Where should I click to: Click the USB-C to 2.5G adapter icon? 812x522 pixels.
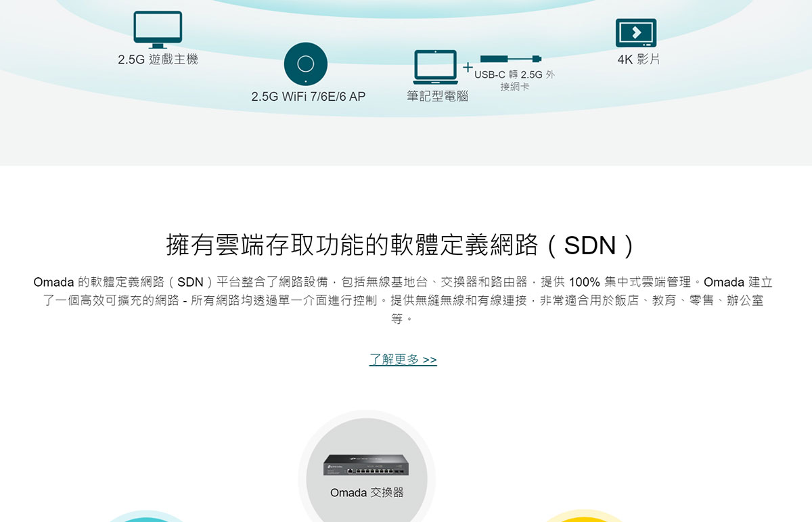click(x=510, y=59)
